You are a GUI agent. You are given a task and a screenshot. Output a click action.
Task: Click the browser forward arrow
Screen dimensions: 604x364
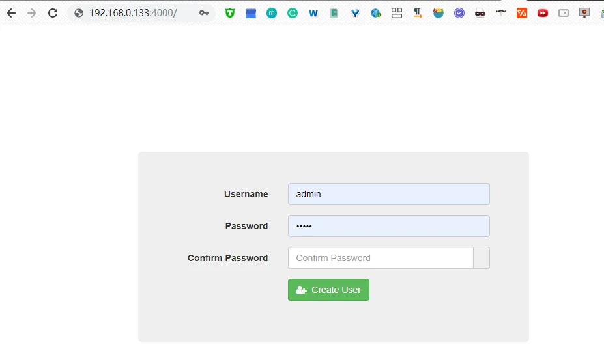(32, 13)
